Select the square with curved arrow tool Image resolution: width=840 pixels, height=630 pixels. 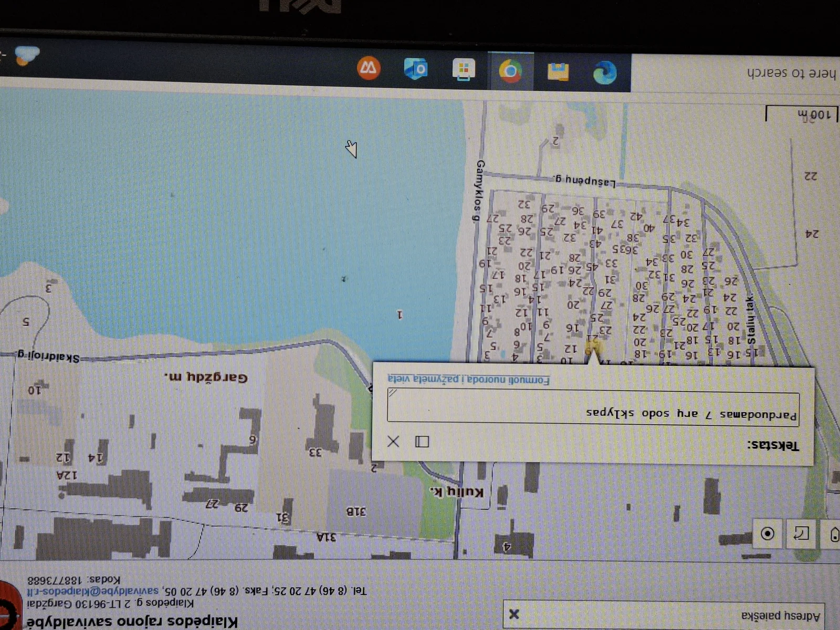801,534
